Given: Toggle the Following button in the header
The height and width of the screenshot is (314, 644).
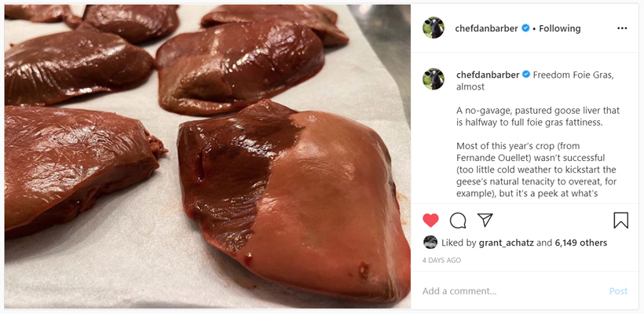Looking at the screenshot, I should click(559, 28).
